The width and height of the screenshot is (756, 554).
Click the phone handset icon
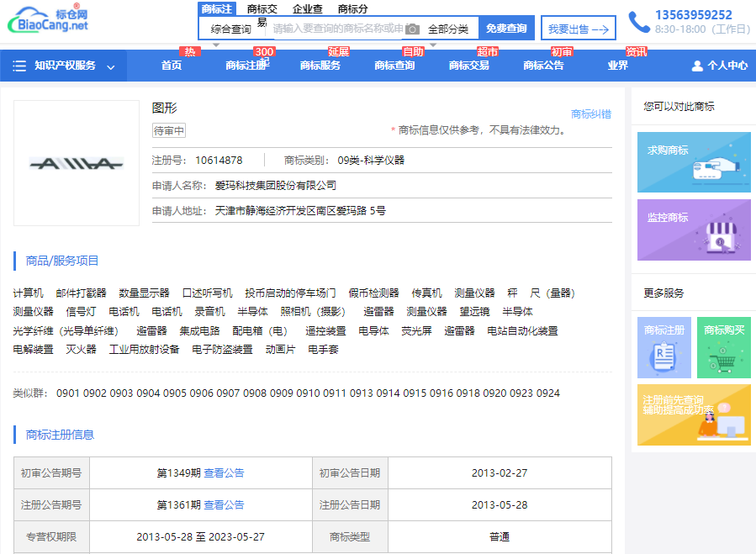(639, 22)
